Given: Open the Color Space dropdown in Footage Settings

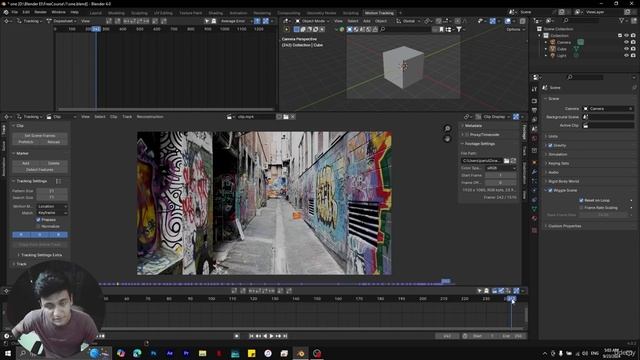Looking at the screenshot, I should point(501,168).
